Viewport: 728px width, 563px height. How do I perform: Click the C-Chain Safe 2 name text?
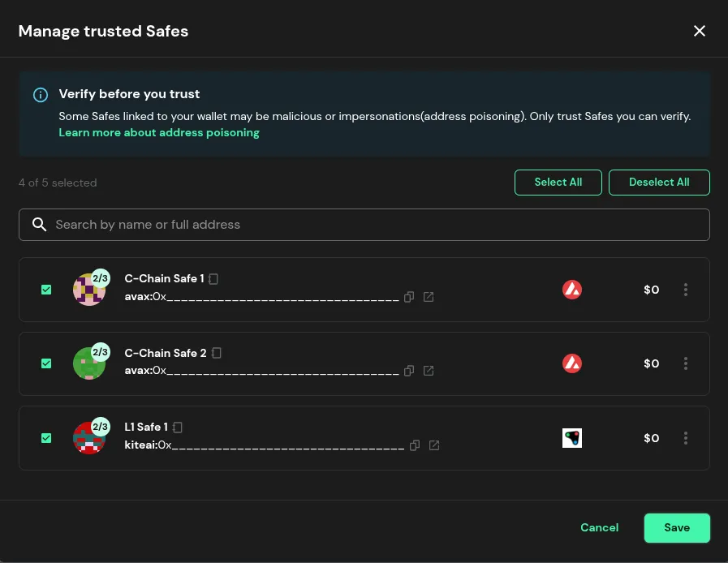[x=166, y=353]
